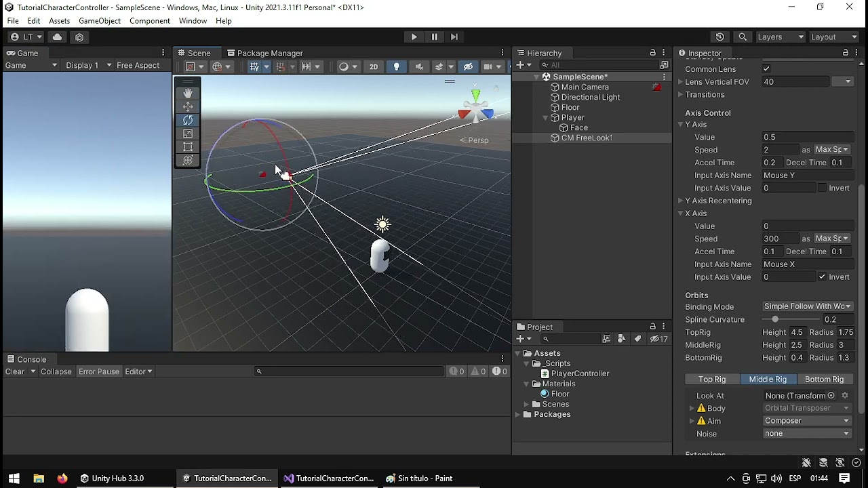Lock the Inspector panel

846,53
